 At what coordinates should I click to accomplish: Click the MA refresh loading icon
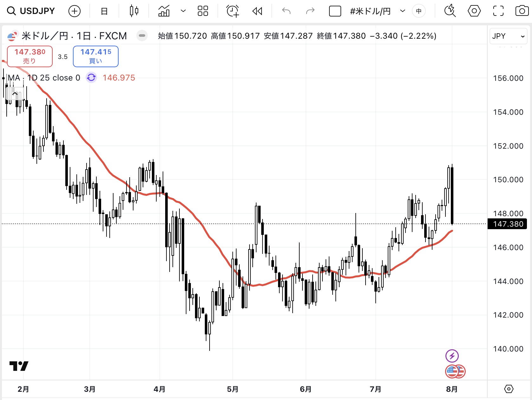point(91,77)
